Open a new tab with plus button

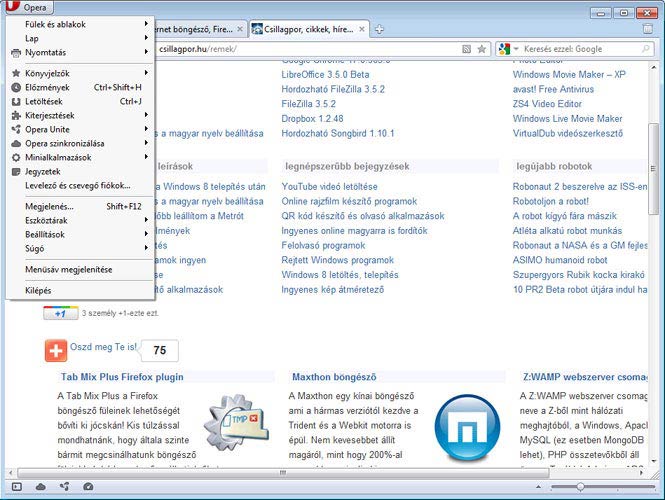click(379, 29)
